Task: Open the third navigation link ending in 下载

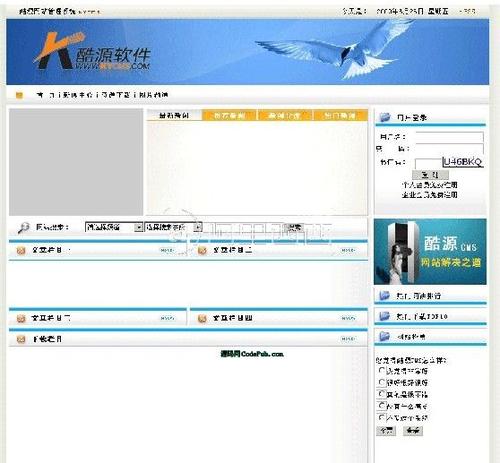Action: (x=115, y=95)
